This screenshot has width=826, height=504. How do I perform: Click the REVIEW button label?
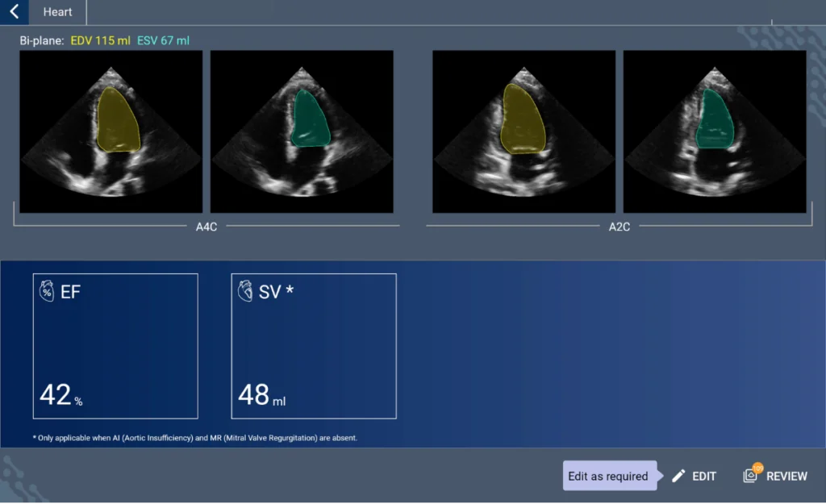coord(786,477)
